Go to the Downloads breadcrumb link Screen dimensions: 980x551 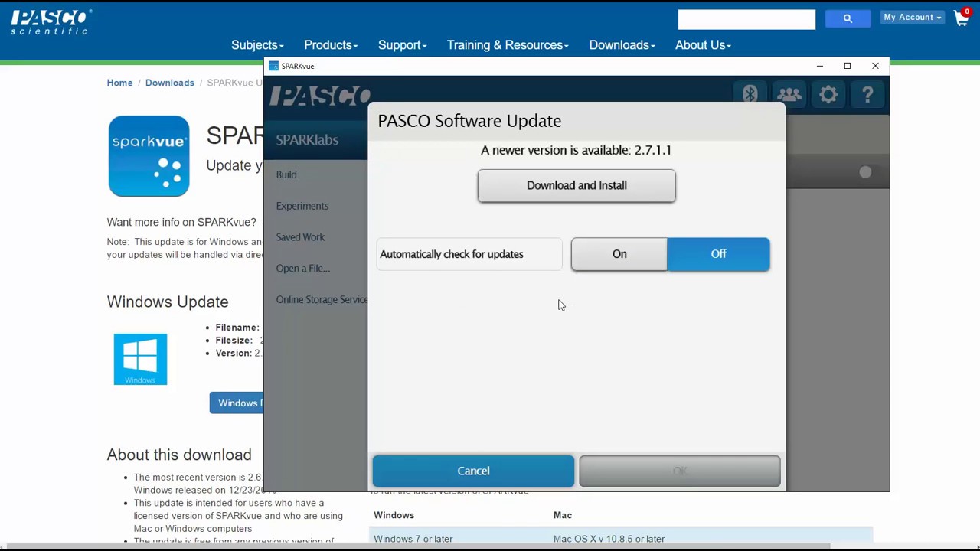169,83
